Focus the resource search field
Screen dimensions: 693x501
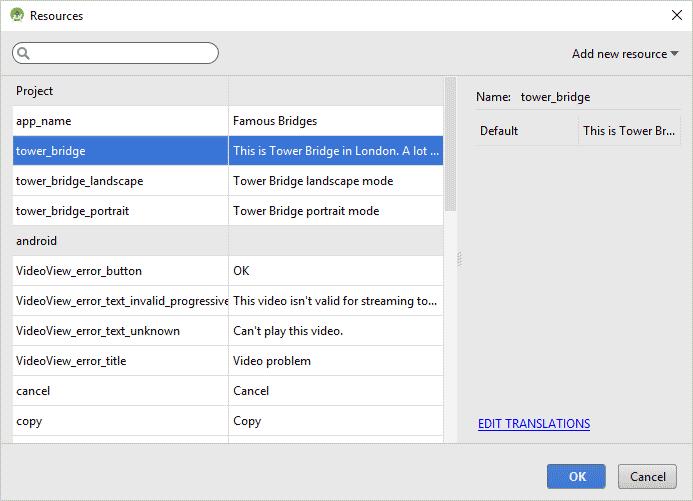(x=120, y=53)
